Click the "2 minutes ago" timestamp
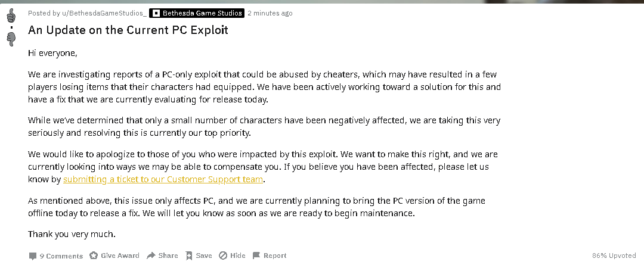Viewport: 644px width, 271px height. [x=270, y=13]
